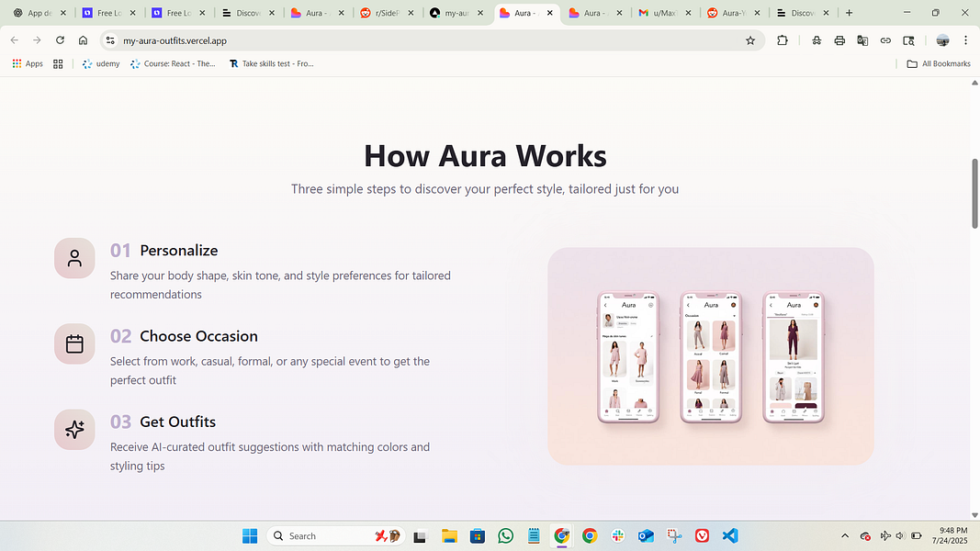The width and height of the screenshot is (980, 551).
Task: Print the page using the printer icon
Action: pyautogui.click(x=839, y=40)
